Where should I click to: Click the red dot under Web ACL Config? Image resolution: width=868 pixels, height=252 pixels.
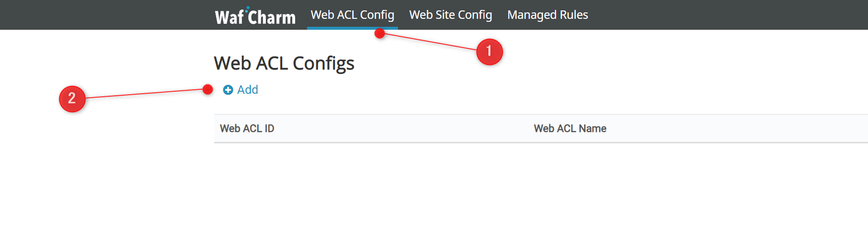tap(380, 34)
